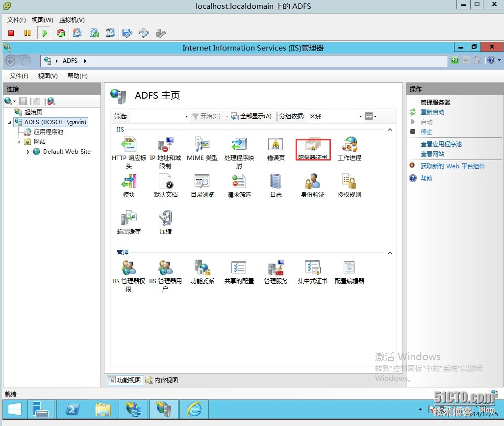Click the IIS back navigation arrow
504x426 pixels.
[x=11, y=61]
